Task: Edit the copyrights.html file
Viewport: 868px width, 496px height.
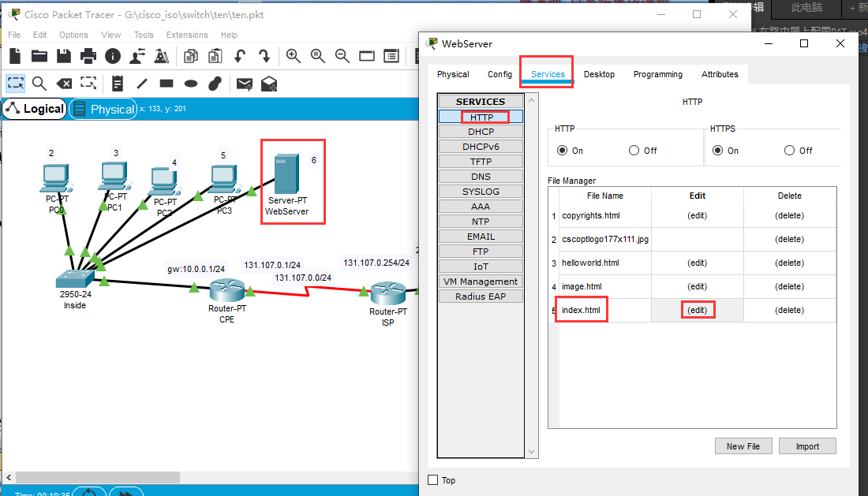Action: (x=698, y=215)
